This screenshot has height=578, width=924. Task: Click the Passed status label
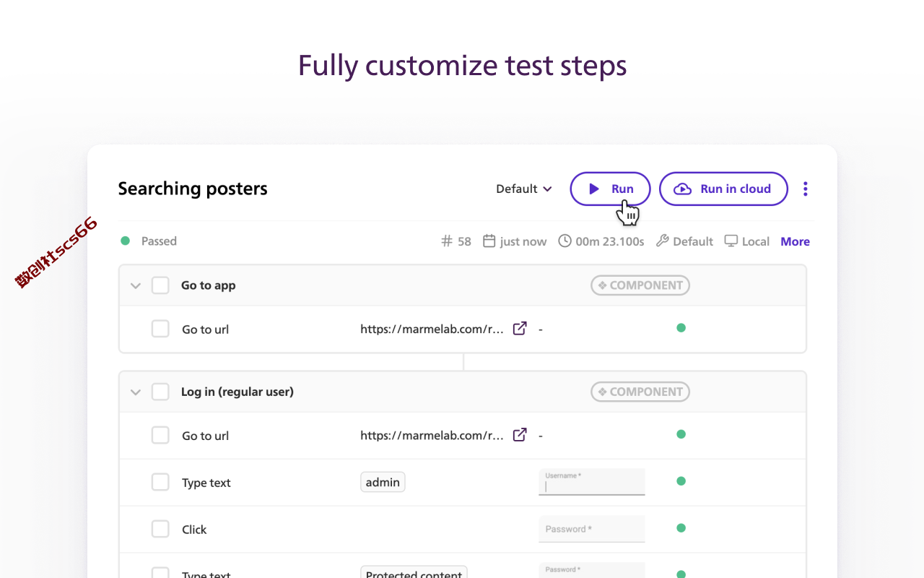click(159, 241)
